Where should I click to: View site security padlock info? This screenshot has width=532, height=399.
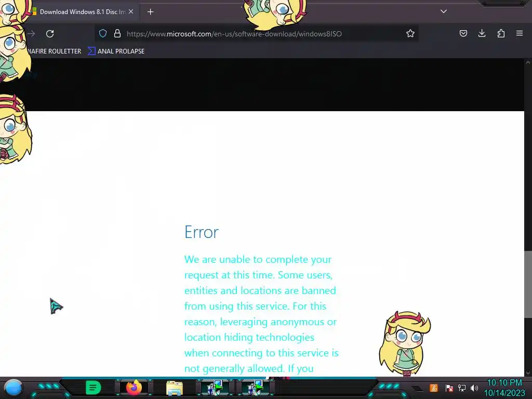(117, 34)
